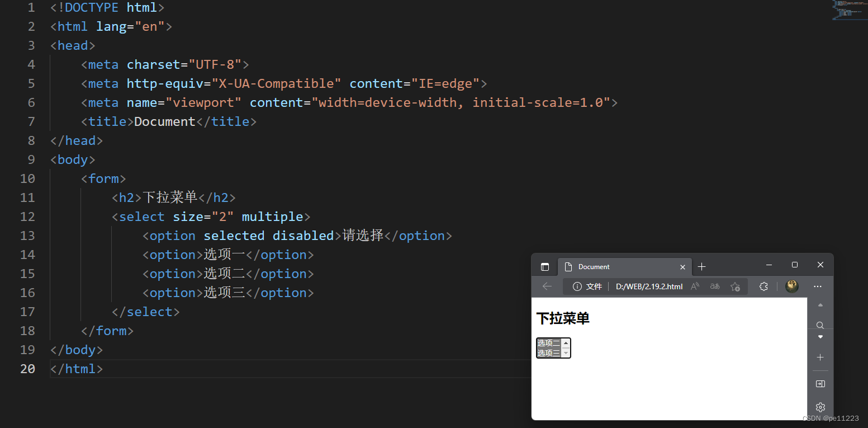Start Read aloud from the address bar

(x=695, y=286)
